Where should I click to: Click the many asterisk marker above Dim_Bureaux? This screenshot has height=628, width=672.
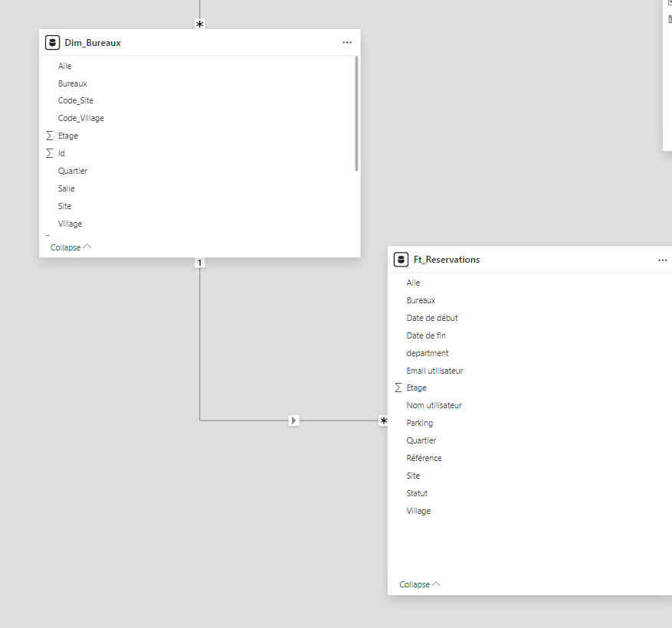click(200, 25)
